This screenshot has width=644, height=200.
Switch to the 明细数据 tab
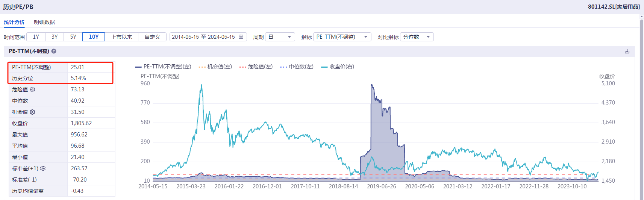pyautogui.click(x=44, y=22)
